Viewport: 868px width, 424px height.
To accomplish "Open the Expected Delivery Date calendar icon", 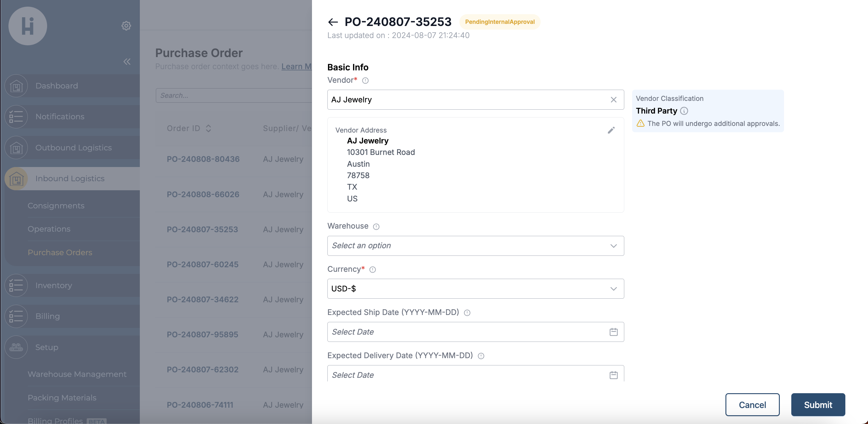I will coord(613,375).
